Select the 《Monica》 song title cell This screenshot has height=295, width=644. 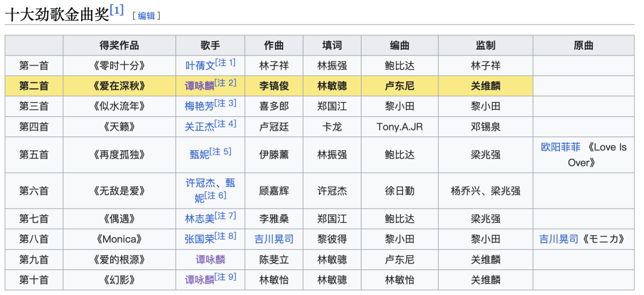pos(119,240)
